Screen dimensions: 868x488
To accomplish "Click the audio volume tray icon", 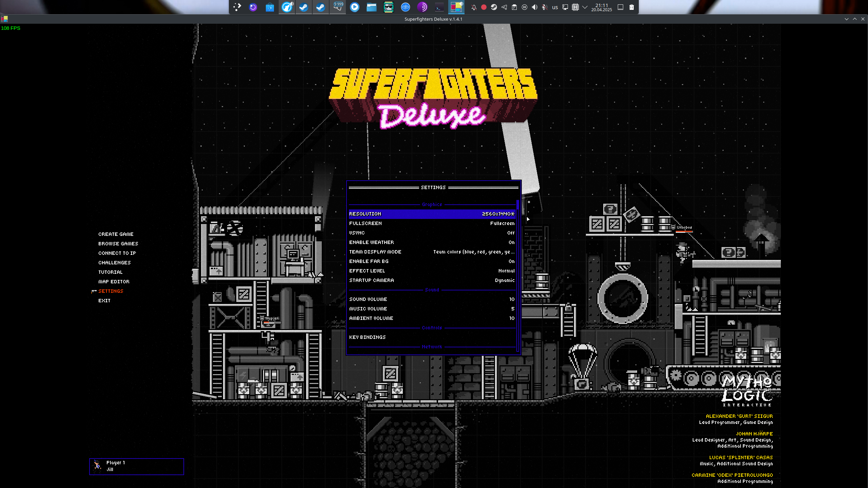I will coord(535,7).
